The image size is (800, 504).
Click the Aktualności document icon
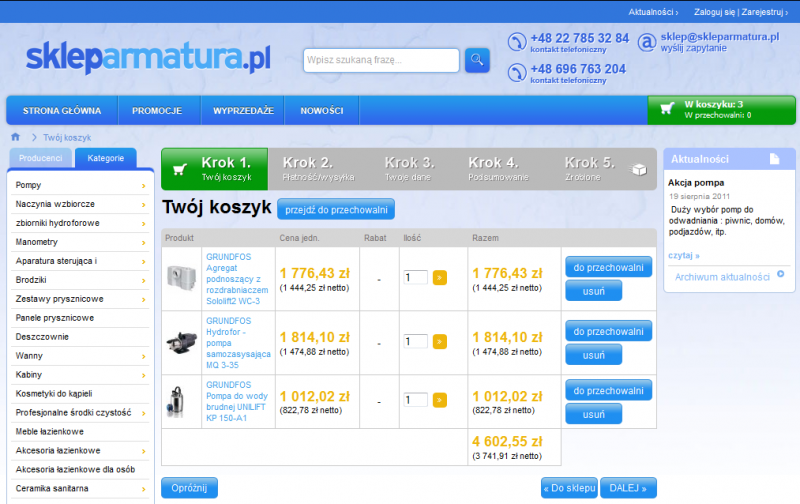tap(774, 159)
